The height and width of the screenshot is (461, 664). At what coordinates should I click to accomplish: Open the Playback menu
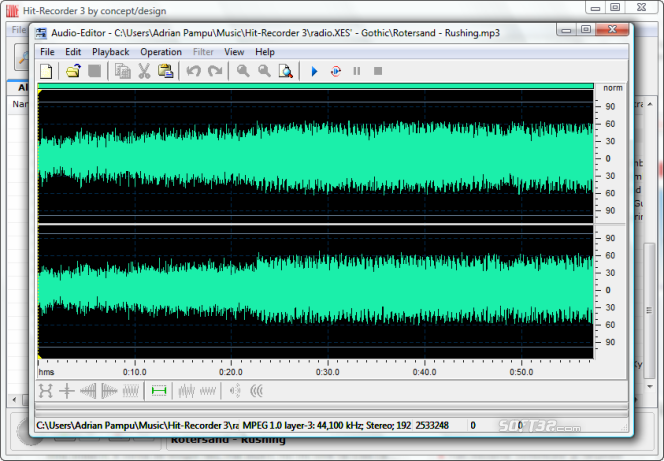[x=111, y=52]
